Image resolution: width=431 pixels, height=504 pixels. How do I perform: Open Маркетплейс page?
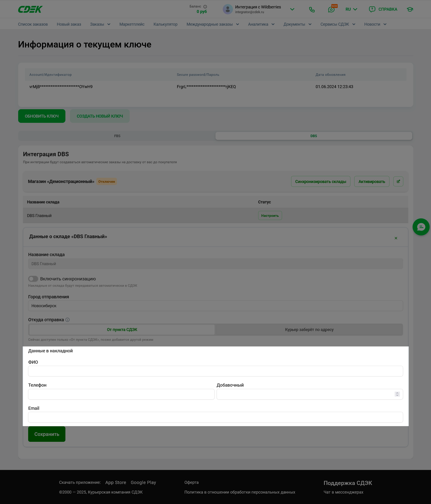tap(132, 24)
